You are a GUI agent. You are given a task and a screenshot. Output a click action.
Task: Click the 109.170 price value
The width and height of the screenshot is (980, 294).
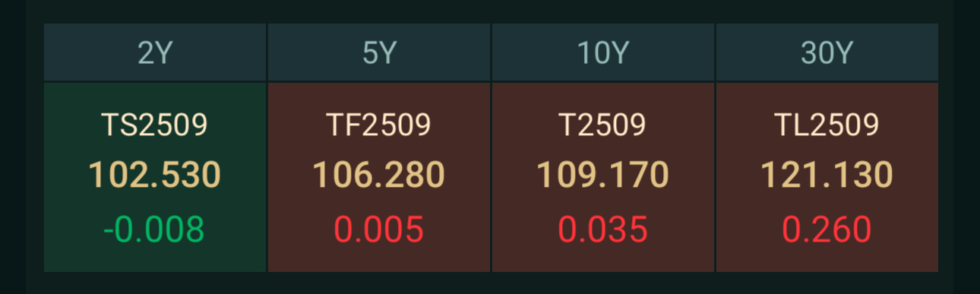pos(603,175)
